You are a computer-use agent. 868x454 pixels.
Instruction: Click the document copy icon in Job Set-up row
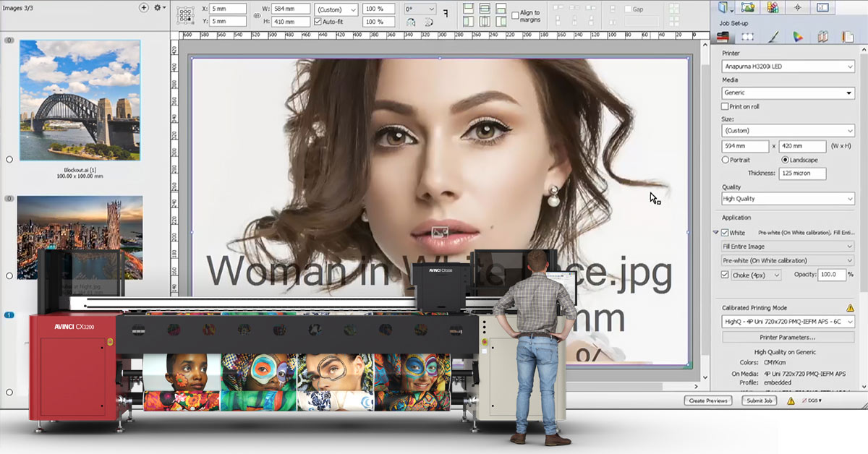point(846,35)
